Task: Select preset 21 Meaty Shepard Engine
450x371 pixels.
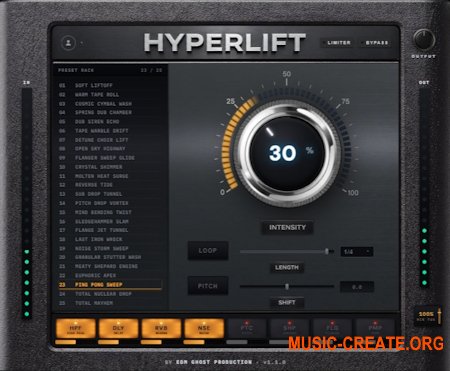Action: click(x=110, y=266)
